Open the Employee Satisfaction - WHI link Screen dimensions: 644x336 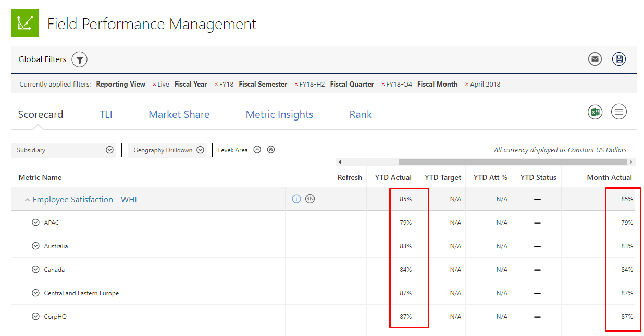click(x=84, y=200)
